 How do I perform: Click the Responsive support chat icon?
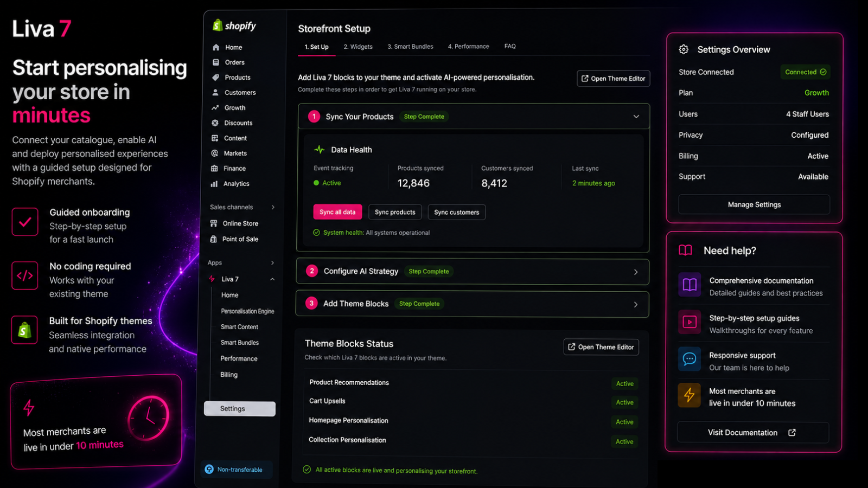click(690, 359)
